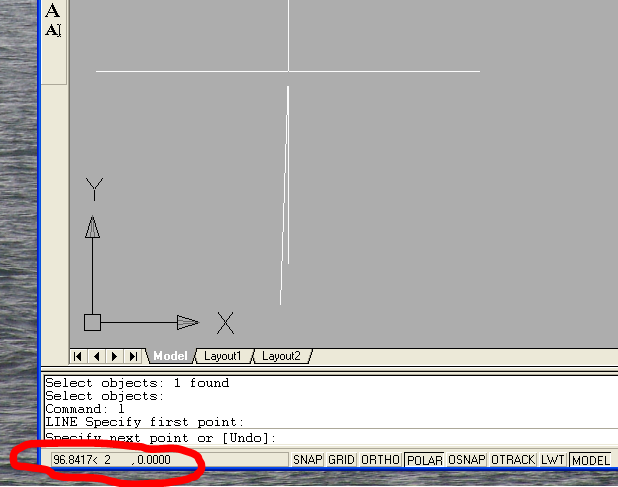Image resolution: width=618 pixels, height=487 pixels.
Task: Toggle OSNAP in status bar
Action: pyautogui.click(x=466, y=460)
